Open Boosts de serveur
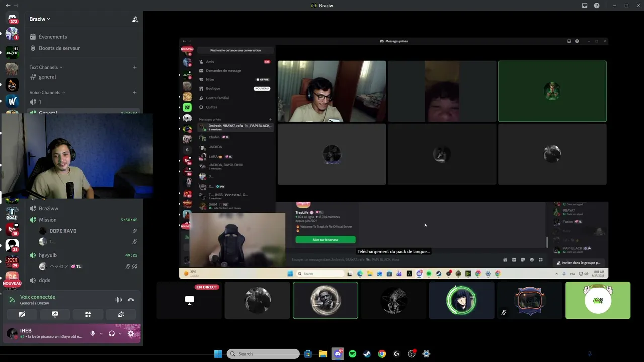 (x=84, y=48)
